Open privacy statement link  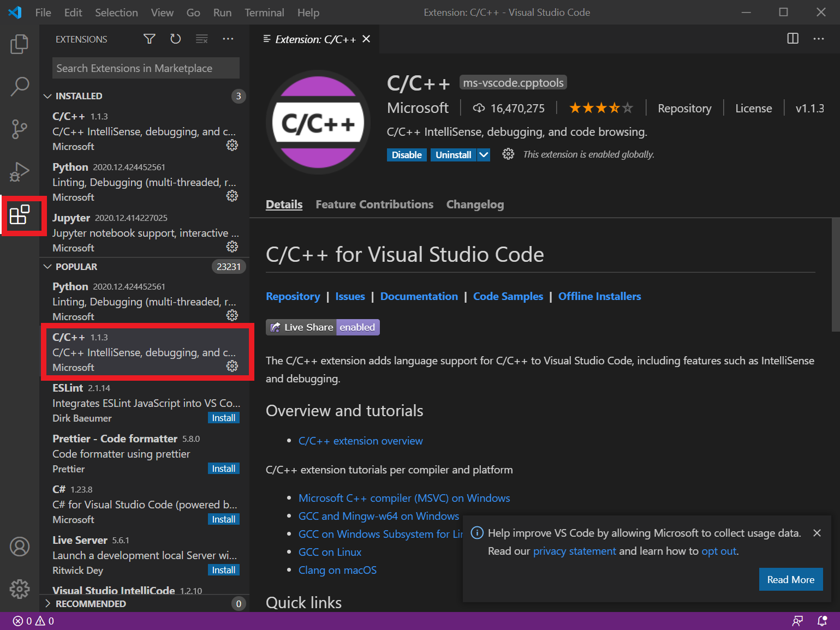[575, 551]
